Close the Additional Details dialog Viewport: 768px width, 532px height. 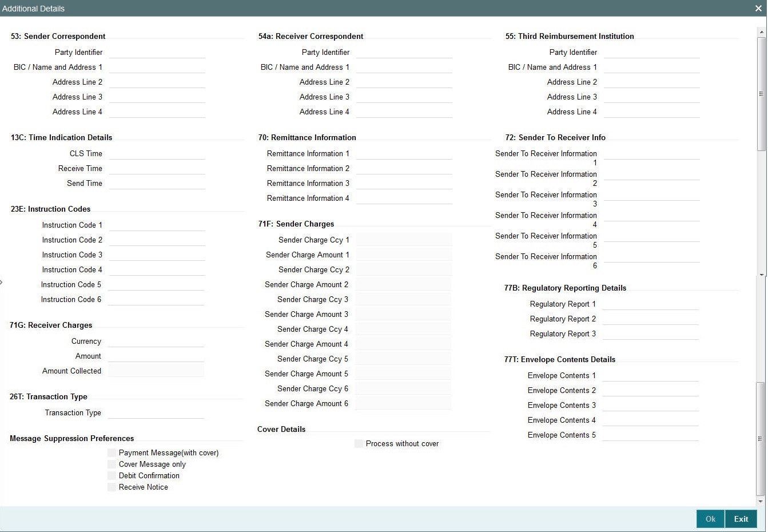pos(758,9)
